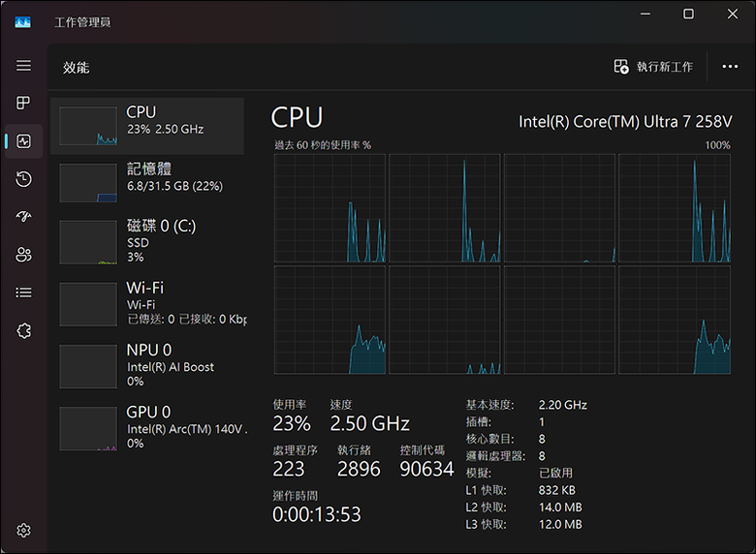Click the GPU 0 mini graph thumbnail

pyautogui.click(x=88, y=428)
